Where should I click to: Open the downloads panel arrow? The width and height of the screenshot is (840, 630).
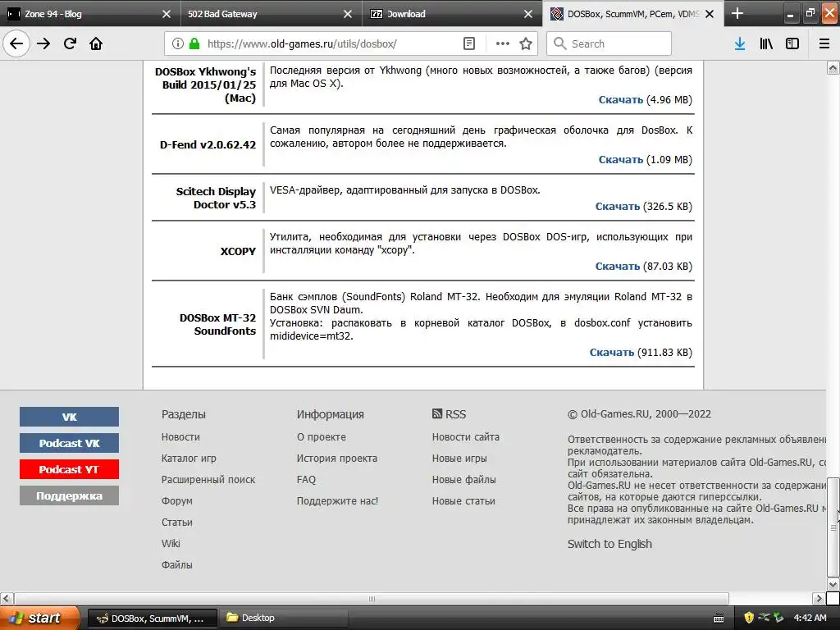tap(740, 43)
